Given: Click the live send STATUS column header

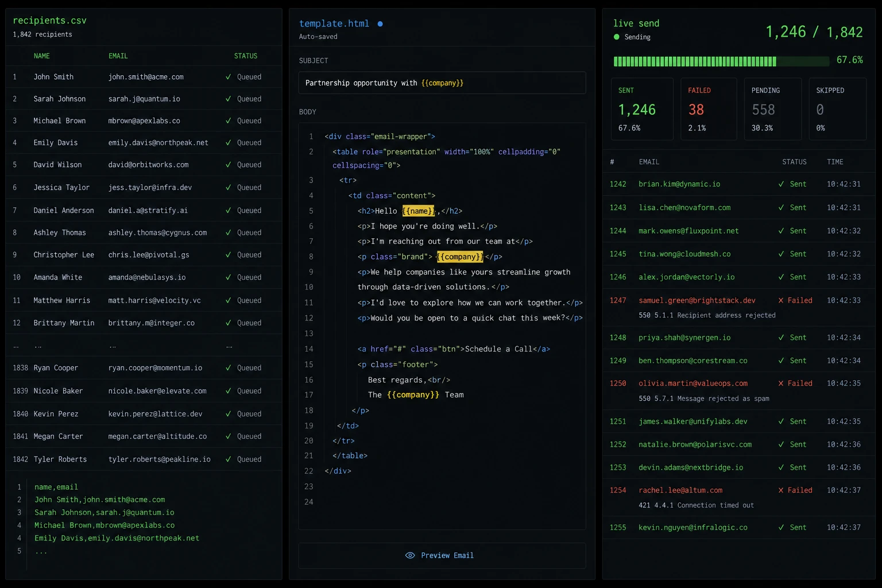Looking at the screenshot, I should (794, 162).
